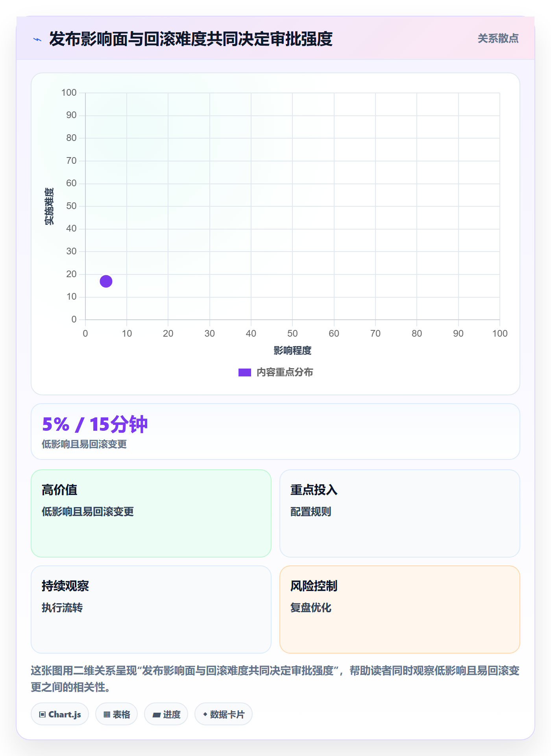Click the diamond icon in the 数据卡片 chip
The width and height of the screenshot is (551, 756).
[x=205, y=714]
